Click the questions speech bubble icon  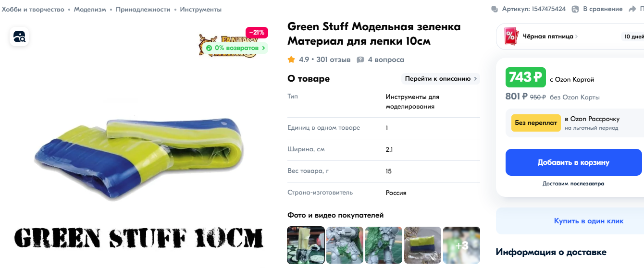tap(360, 60)
